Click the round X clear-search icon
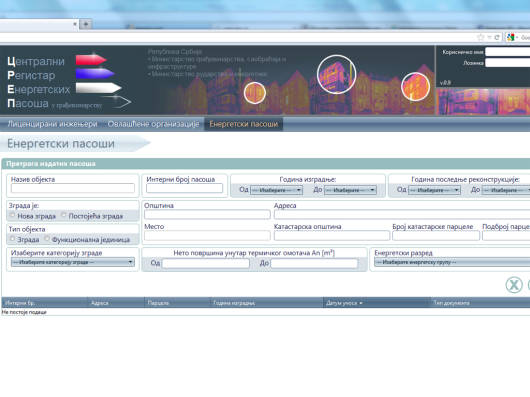Viewport: 530px width, 397px height. pos(514,285)
